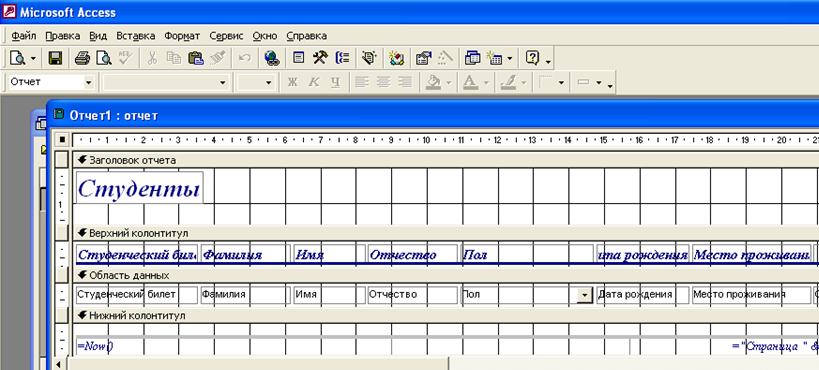This screenshot has width=819, height=370.
Task: Click the report selector box at ruler corner
Action: (x=62, y=140)
